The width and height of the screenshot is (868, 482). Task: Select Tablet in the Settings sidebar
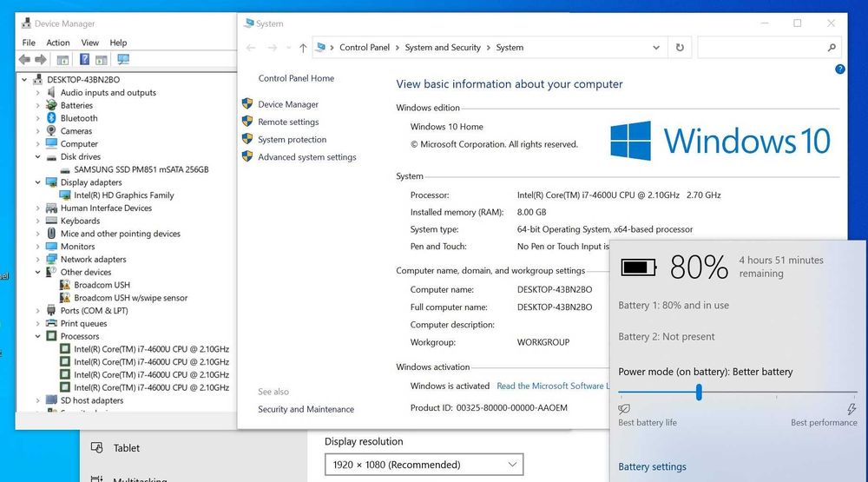pos(126,447)
